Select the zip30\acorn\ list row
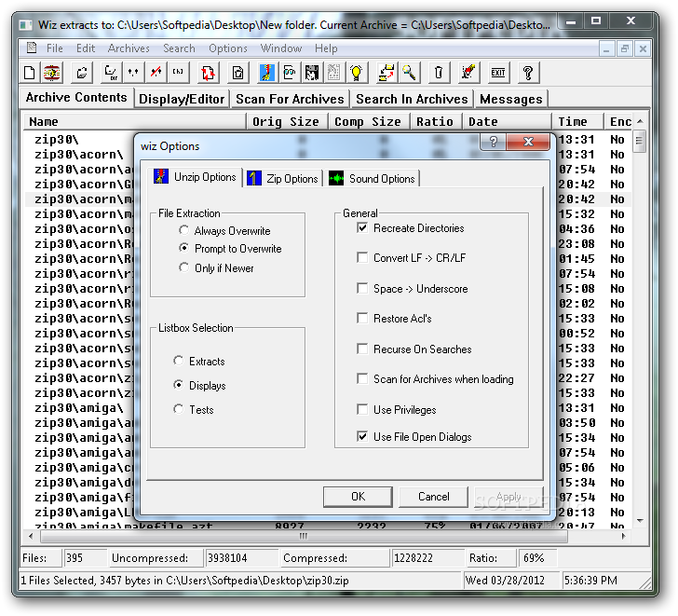The width and height of the screenshot is (678, 616). coord(78,154)
